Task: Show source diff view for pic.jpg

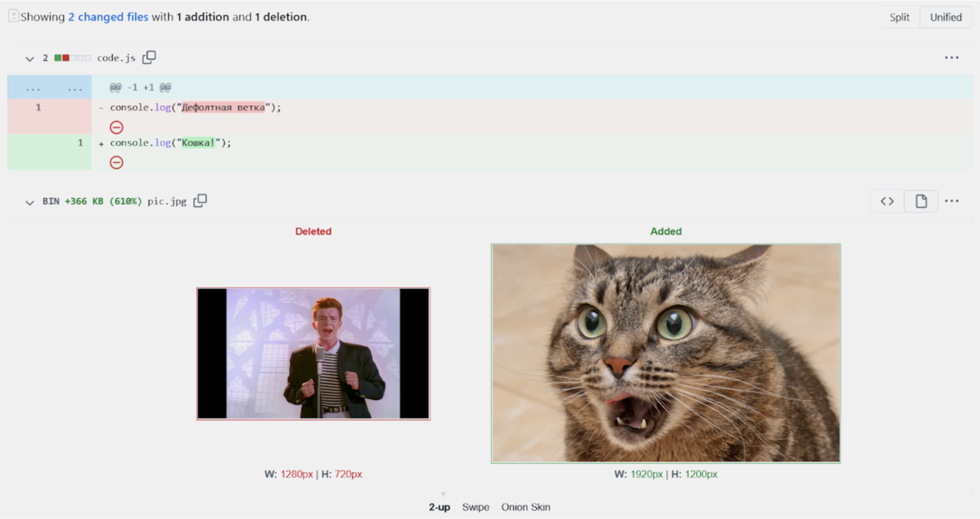Action: [887, 201]
